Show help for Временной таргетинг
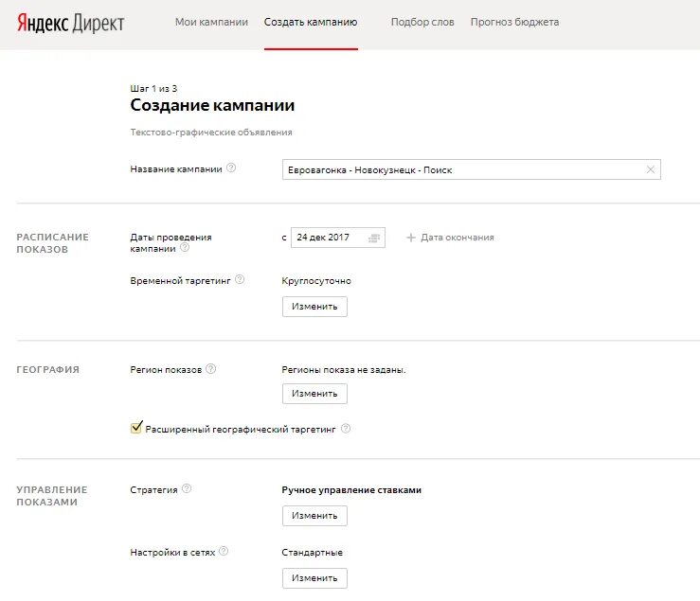Image resolution: width=700 pixels, height=601 pixels. coord(240,279)
